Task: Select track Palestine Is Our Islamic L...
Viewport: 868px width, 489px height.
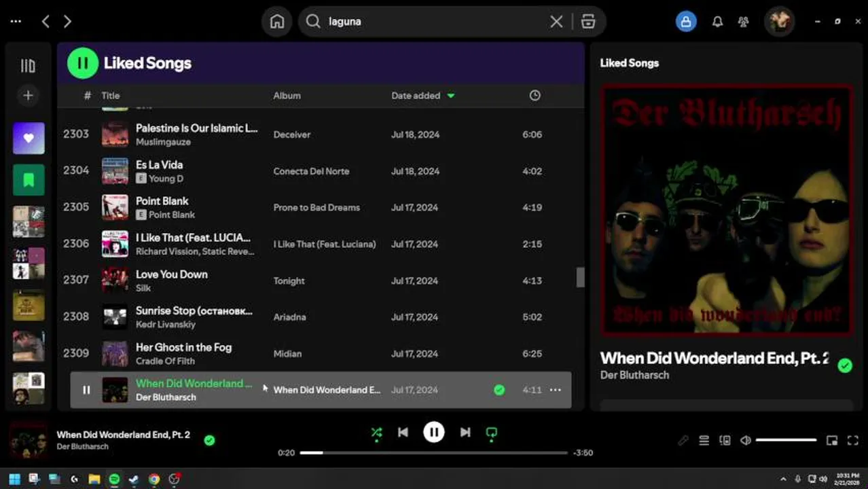Action: pyautogui.click(x=196, y=128)
